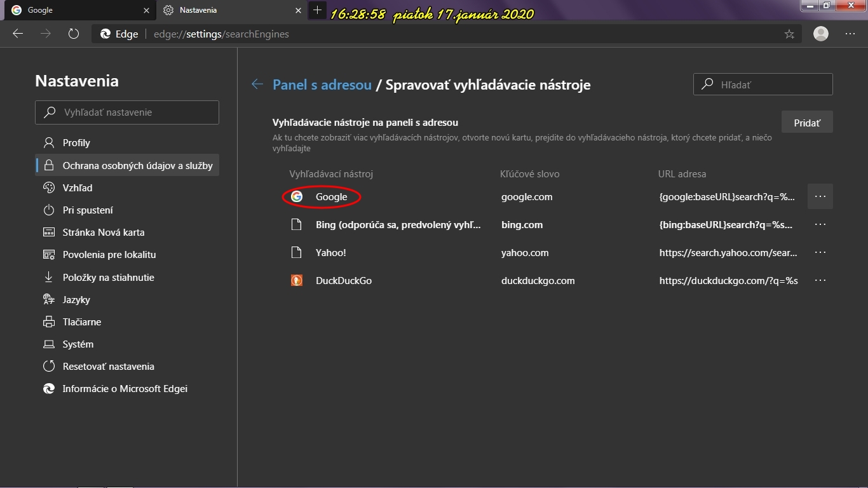Viewport: 868px width, 488px height.
Task: Open the user profile avatar icon
Action: pyautogui.click(x=821, y=34)
